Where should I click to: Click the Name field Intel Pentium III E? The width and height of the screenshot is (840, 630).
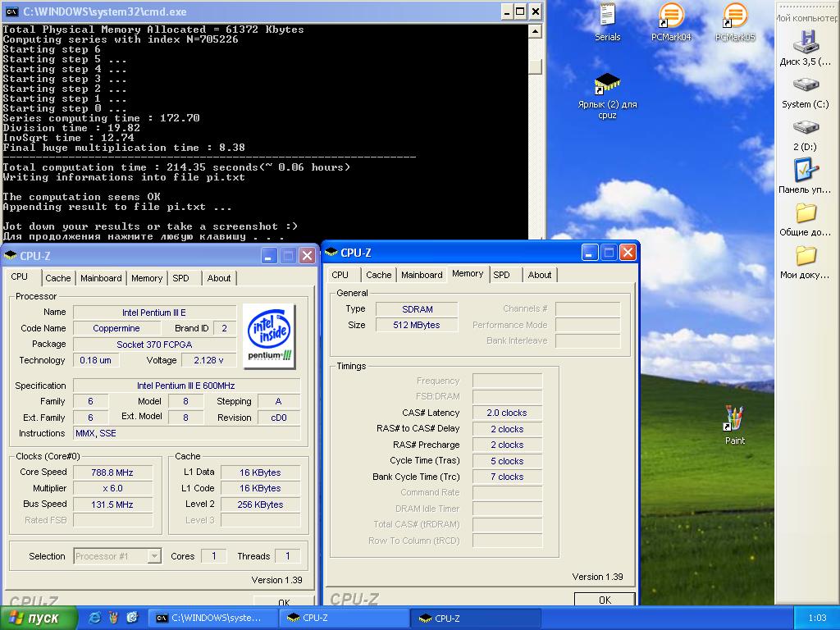pyautogui.click(x=154, y=313)
